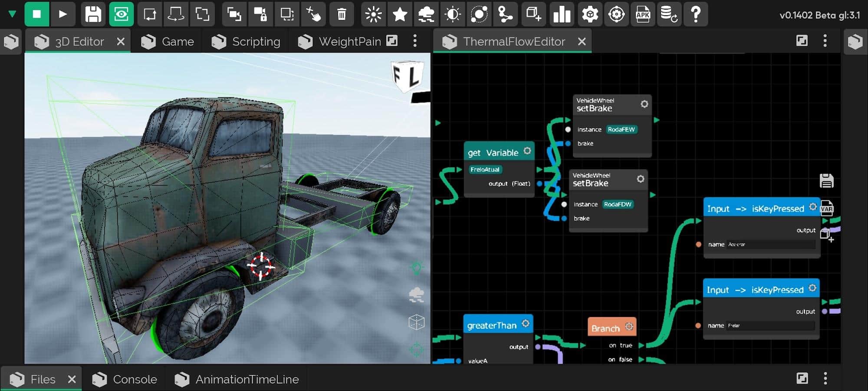Click the database refresh icon
Viewport: 868px width, 391px height.
click(x=668, y=14)
